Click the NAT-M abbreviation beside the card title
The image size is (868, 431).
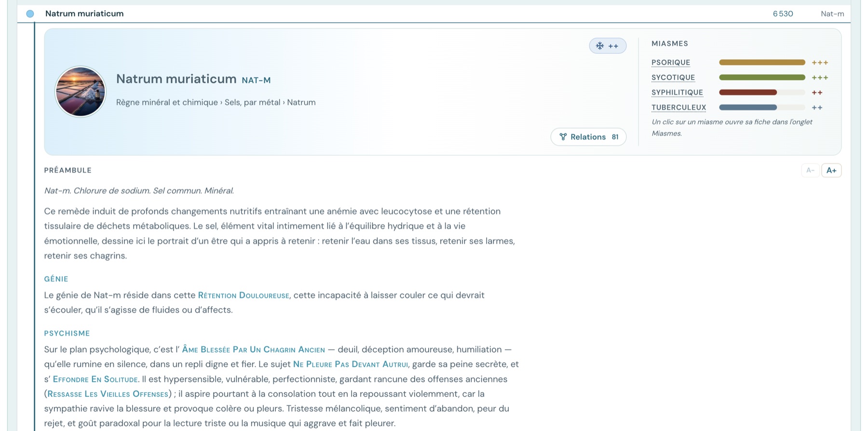pyautogui.click(x=256, y=80)
